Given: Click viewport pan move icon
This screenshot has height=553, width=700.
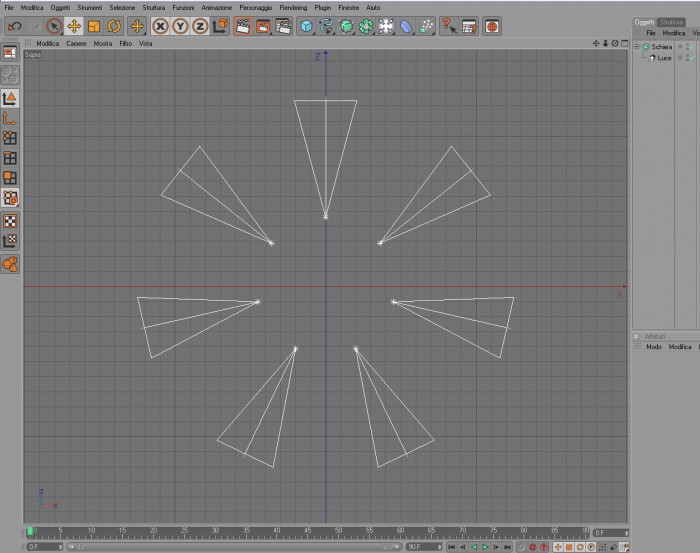Looking at the screenshot, I should click(x=596, y=43).
